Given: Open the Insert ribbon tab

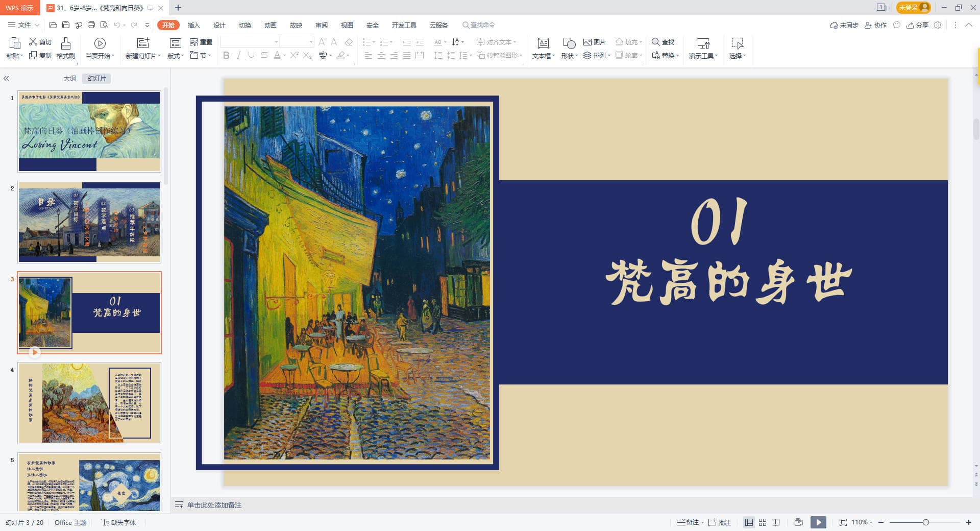Looking at the screenshot, I should [193, 25].
